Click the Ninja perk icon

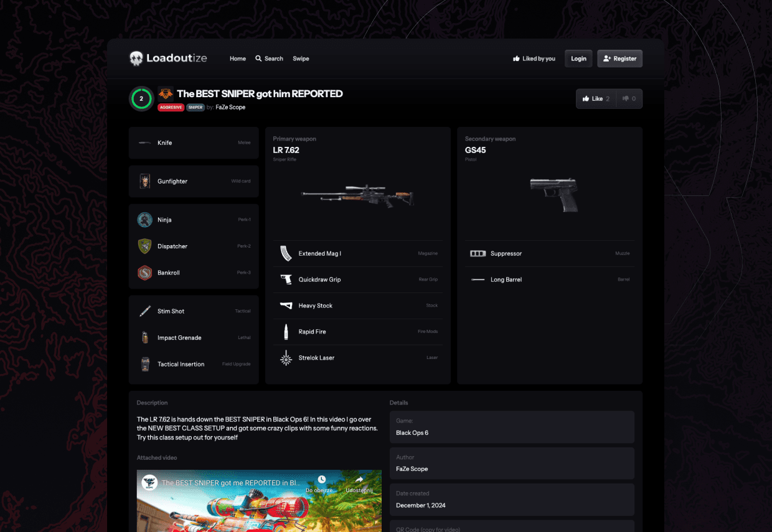[x=145, y=220]
